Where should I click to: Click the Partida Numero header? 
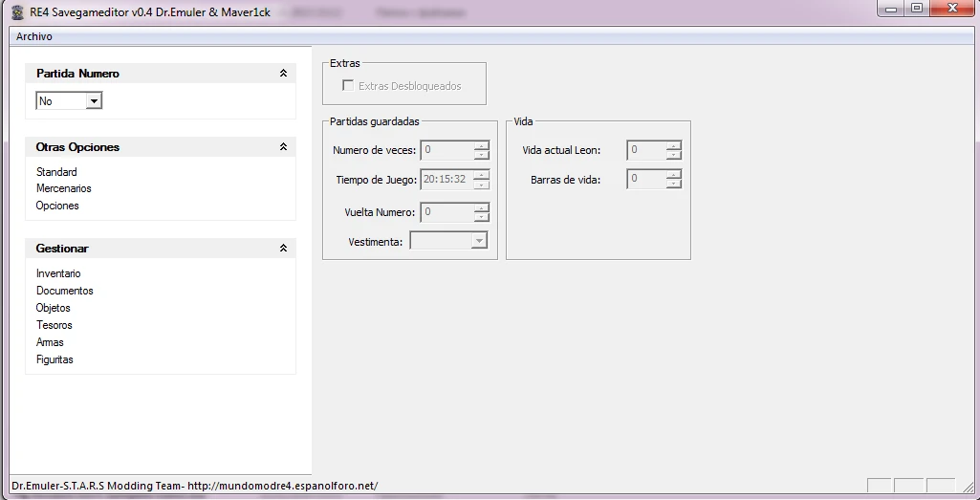[161, 73]
